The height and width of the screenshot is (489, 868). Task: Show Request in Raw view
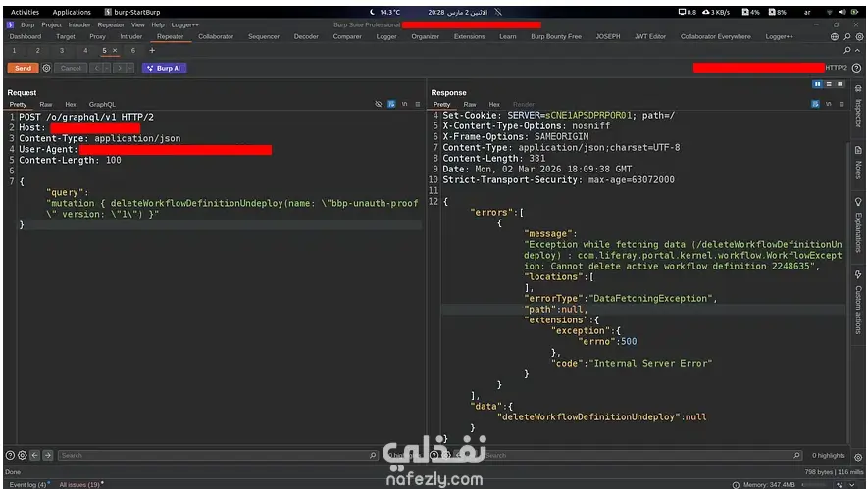tap(46, 104)
